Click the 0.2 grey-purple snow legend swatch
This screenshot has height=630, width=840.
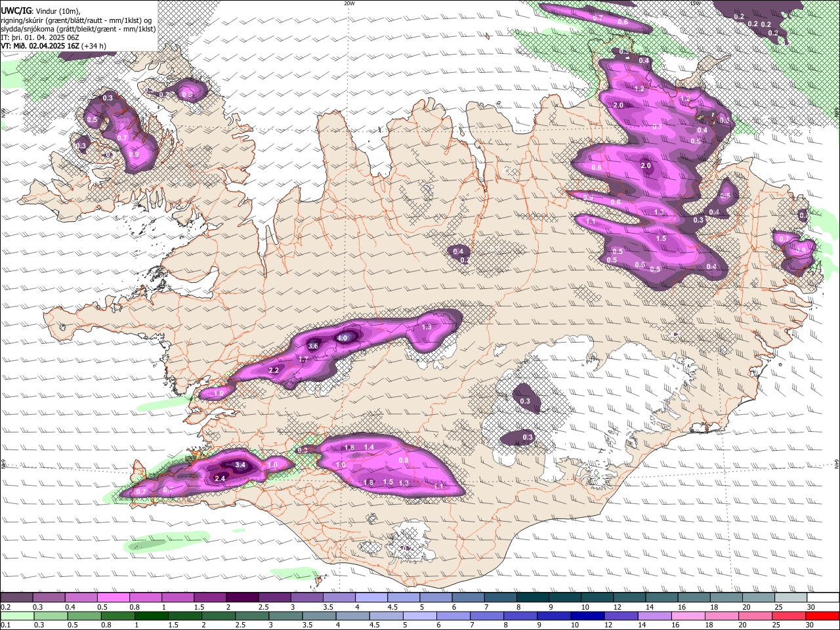pos(17,597)
